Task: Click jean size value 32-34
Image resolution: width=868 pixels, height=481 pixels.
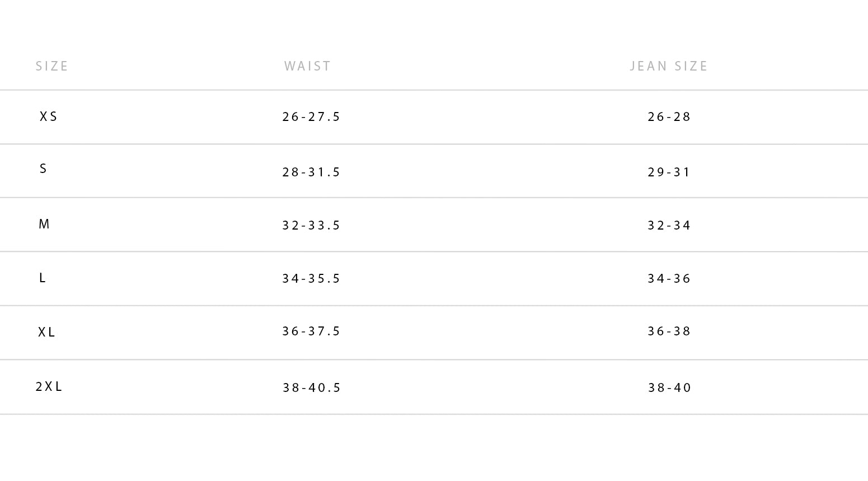Action: 669,225
